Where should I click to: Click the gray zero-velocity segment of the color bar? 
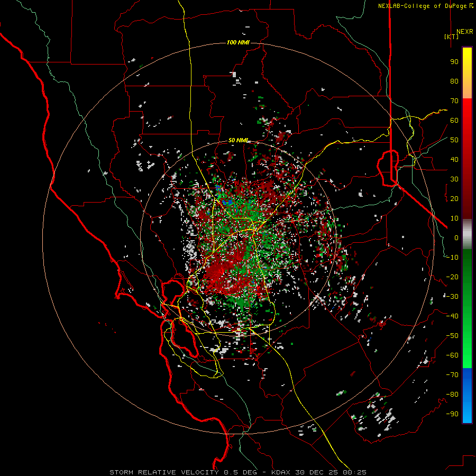pos(467,234)
